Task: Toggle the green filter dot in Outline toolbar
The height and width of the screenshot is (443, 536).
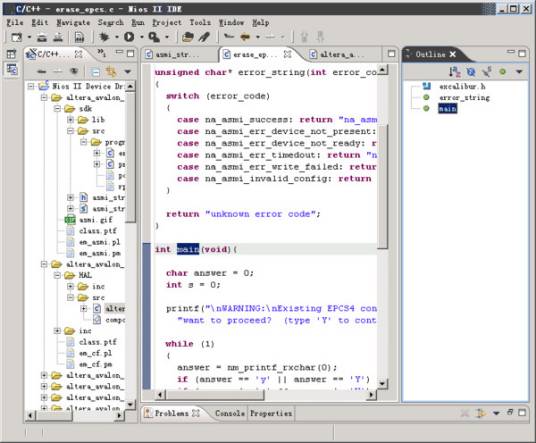Action: 502,71
